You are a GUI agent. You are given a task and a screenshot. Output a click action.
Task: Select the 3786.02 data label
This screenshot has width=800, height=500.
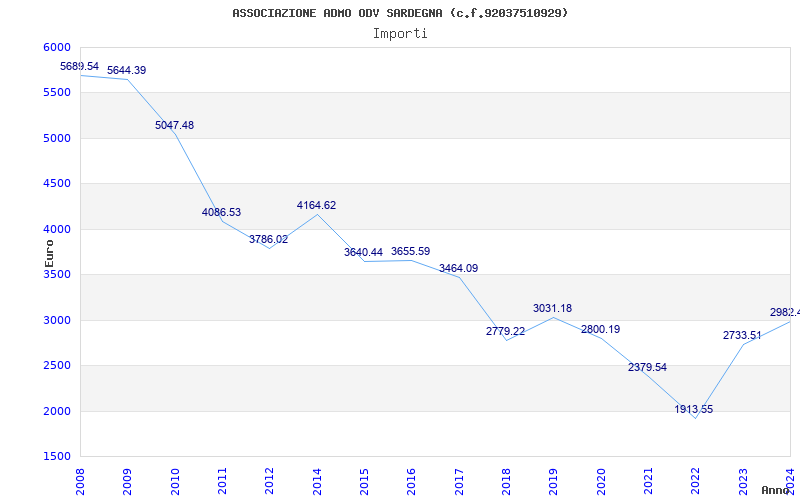[x=268, y=239]
